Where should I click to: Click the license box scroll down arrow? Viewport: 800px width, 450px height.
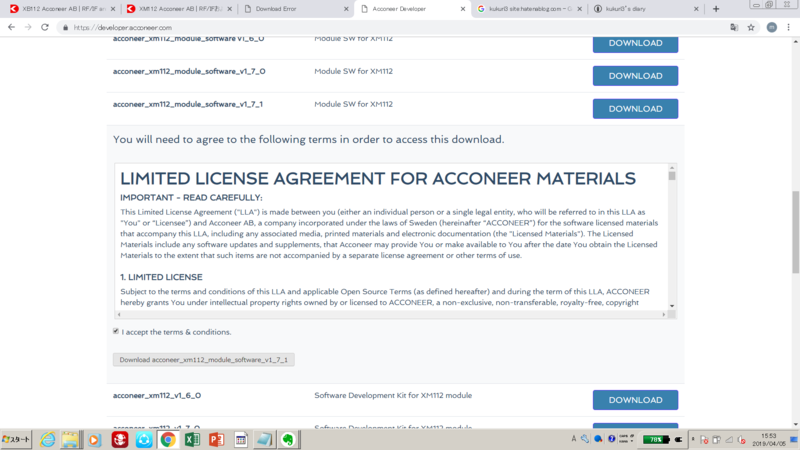pyautogui.click(x=672, y=306)
